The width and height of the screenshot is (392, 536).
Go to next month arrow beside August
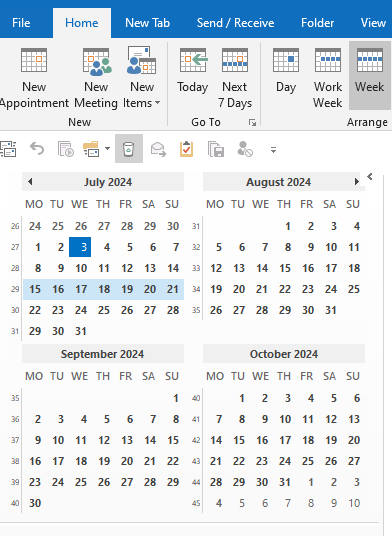tap(357, 182)
